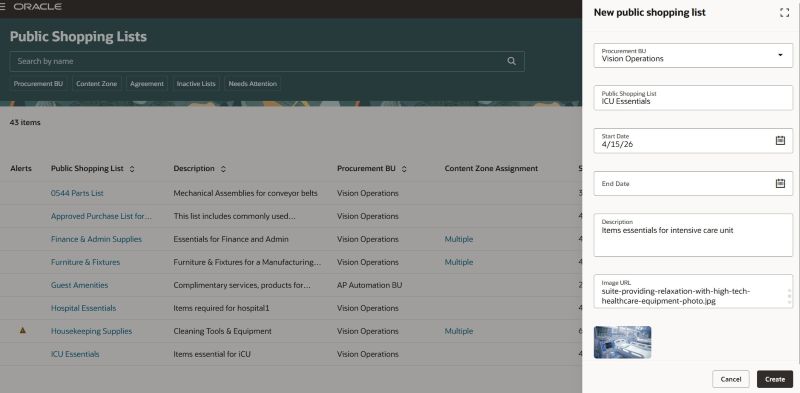This screenshot has width=800, height=393.
Task: Toggle the Procurement BU filter chip
Action: point(38,84)
